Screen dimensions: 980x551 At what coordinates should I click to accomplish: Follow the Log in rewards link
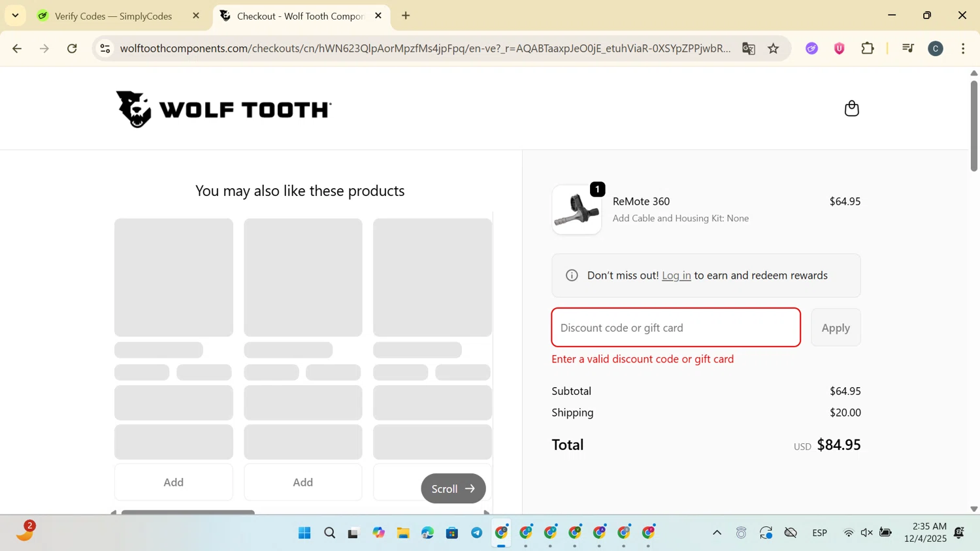(676, 275)
